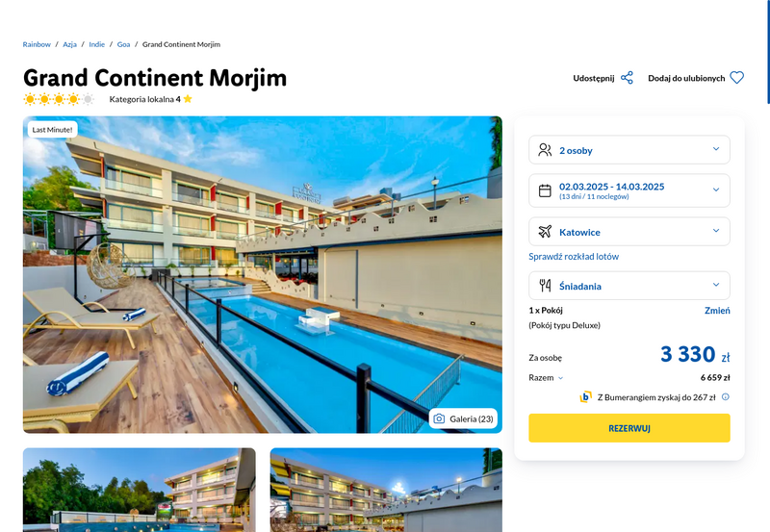Click the yellow Bumerang logo icon

click(x=585, y=396)
